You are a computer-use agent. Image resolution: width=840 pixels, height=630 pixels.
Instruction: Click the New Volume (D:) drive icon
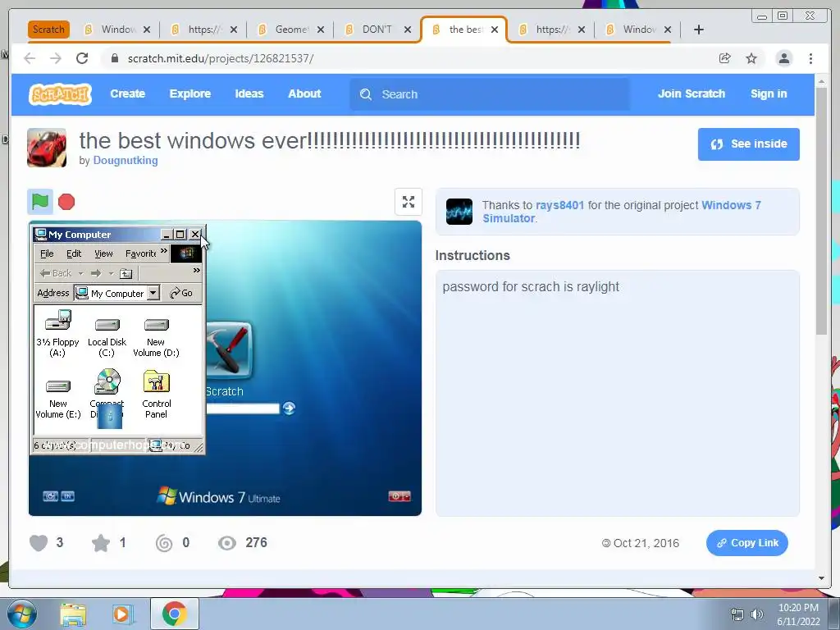pyautogui.click(x=157, y=325)
